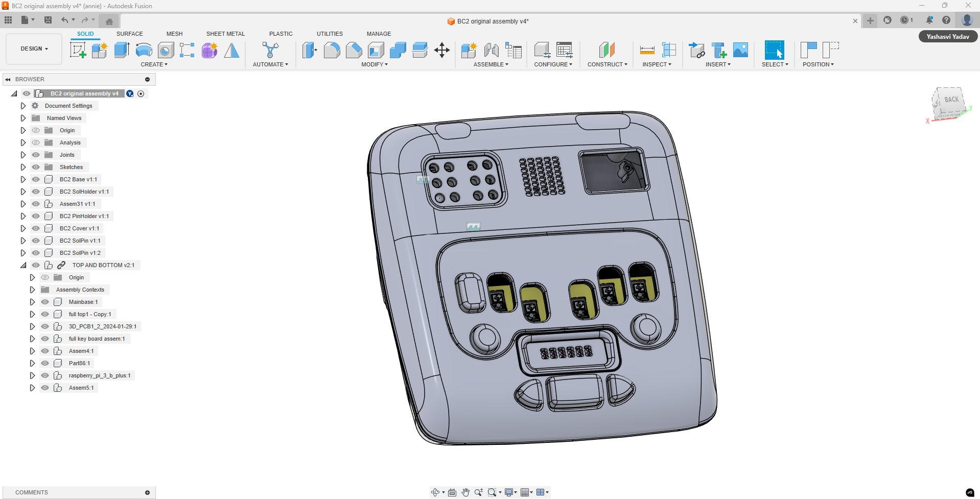Hide the BC2 Base v1:1 component
This screenshot has height=499, width=980.
pos(35,179)
